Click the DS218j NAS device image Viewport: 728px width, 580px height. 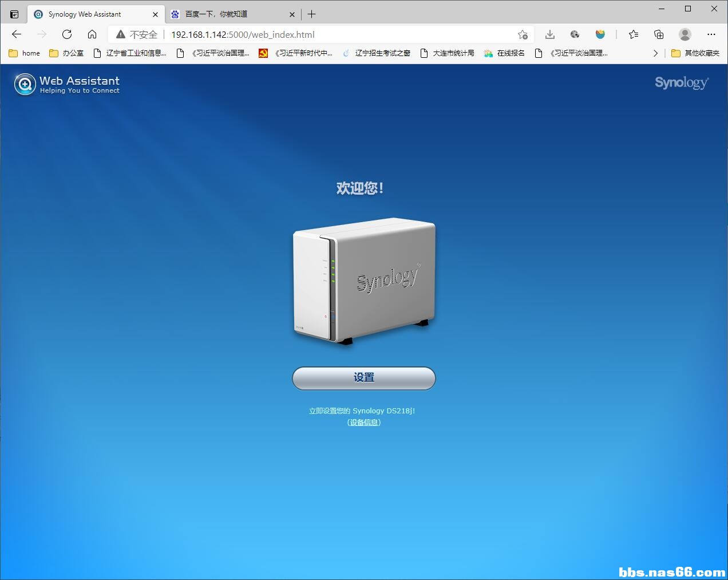364,281
